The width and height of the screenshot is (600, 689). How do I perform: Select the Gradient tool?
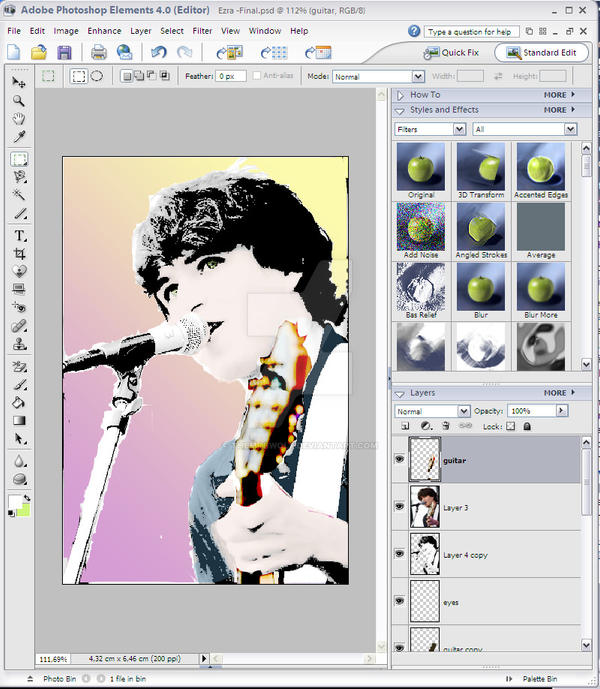(x=19, y=421)
